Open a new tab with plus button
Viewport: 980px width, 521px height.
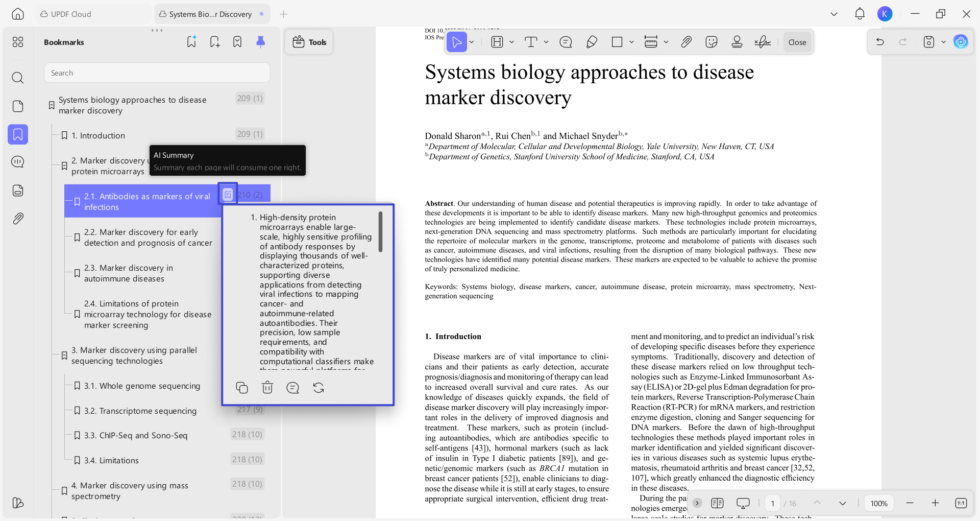284,14
